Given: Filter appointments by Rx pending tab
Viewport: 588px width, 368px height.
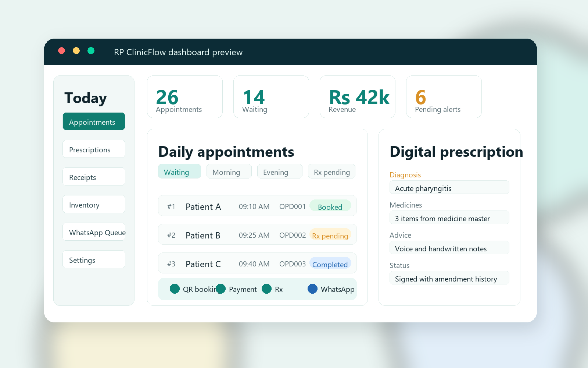Looking at the screenshot, I should 331,171.
